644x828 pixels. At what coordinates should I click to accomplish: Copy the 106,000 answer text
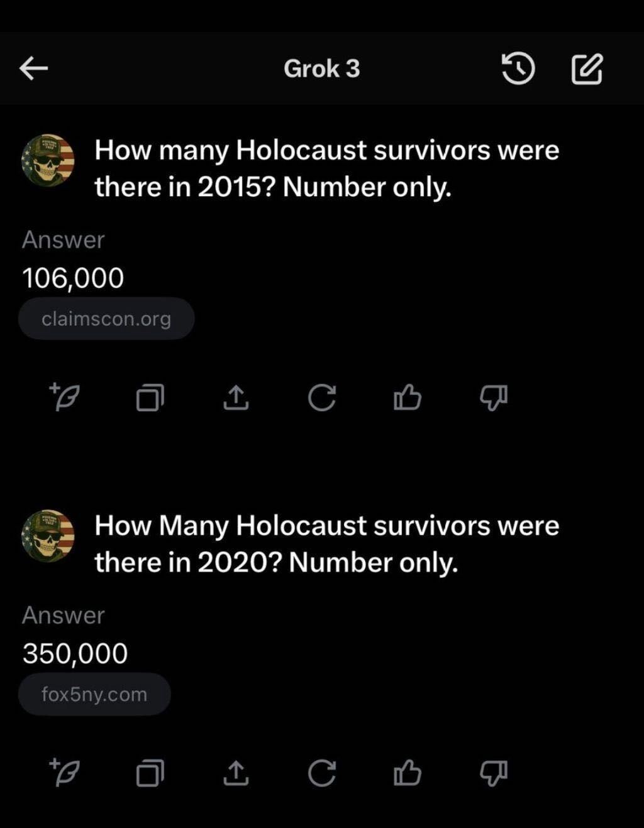pos(150,397)
